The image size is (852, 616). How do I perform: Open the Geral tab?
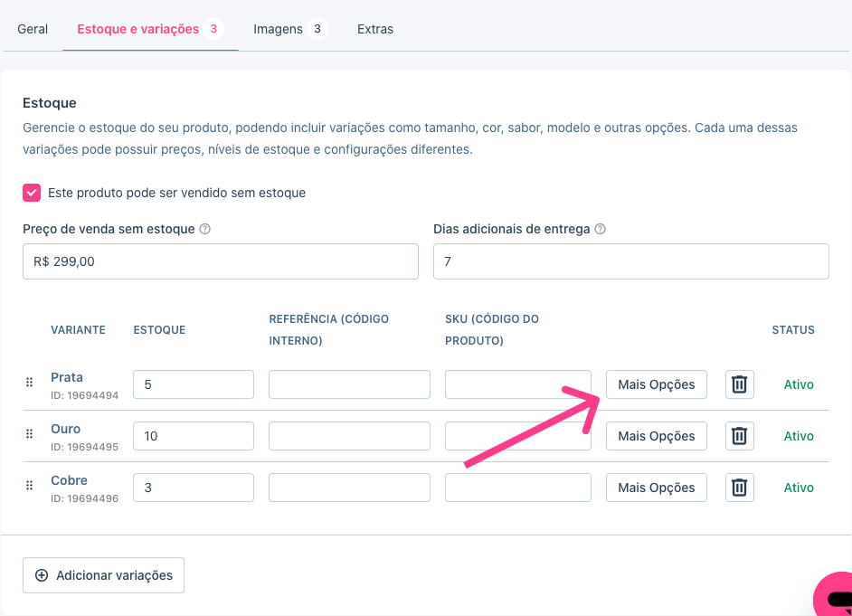[x=33, y=29]
